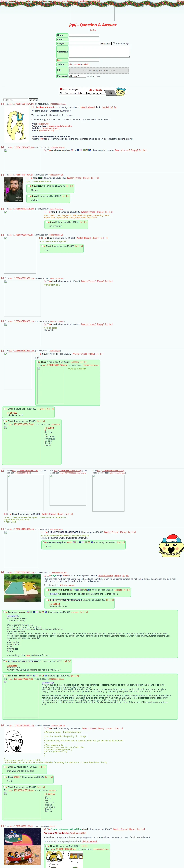Tick the checkbox on post No.196825
The image size is (184, 868).
(48, 212)
